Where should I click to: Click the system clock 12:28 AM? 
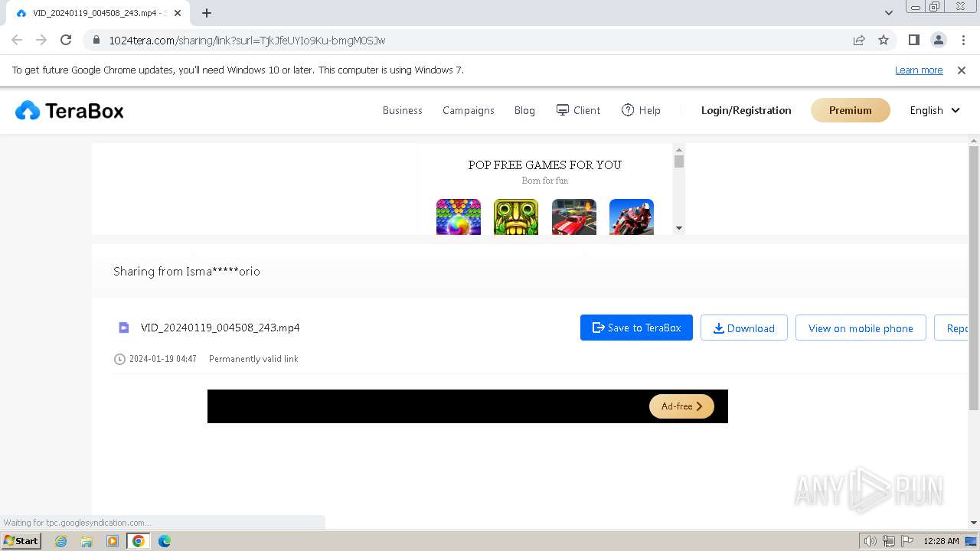coord(941,541)
